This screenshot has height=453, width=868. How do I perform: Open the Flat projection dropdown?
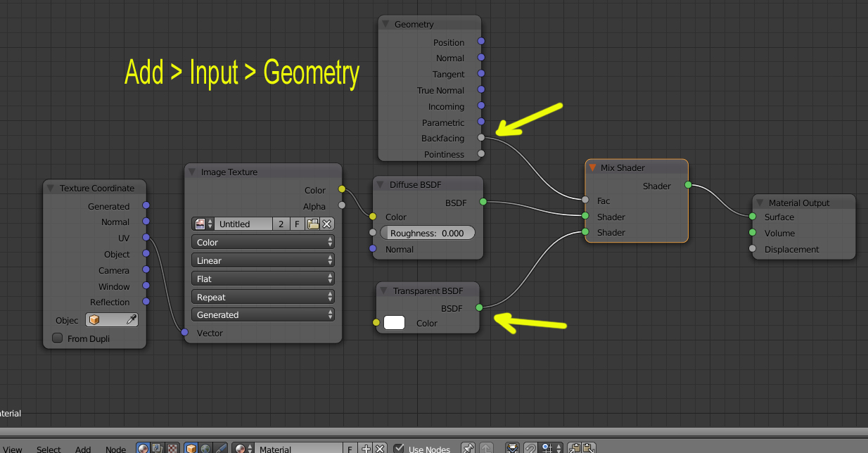[263, 279]
